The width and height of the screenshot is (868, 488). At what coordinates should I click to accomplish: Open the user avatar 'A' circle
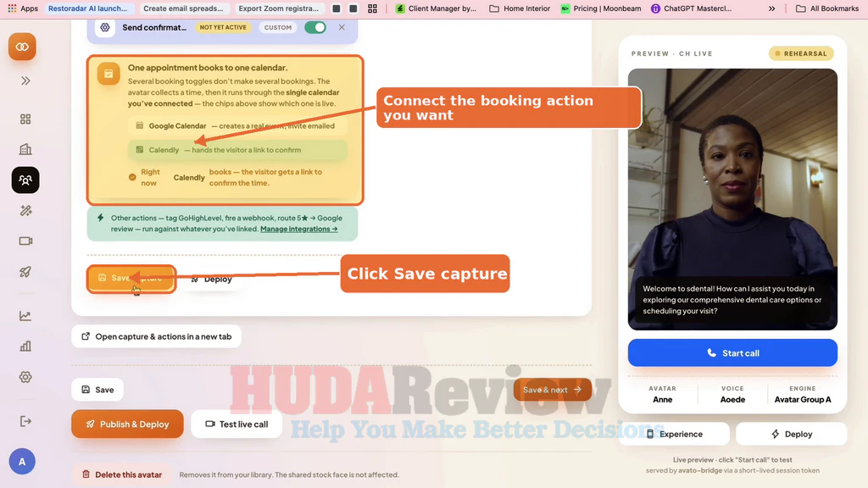point(22,462)
